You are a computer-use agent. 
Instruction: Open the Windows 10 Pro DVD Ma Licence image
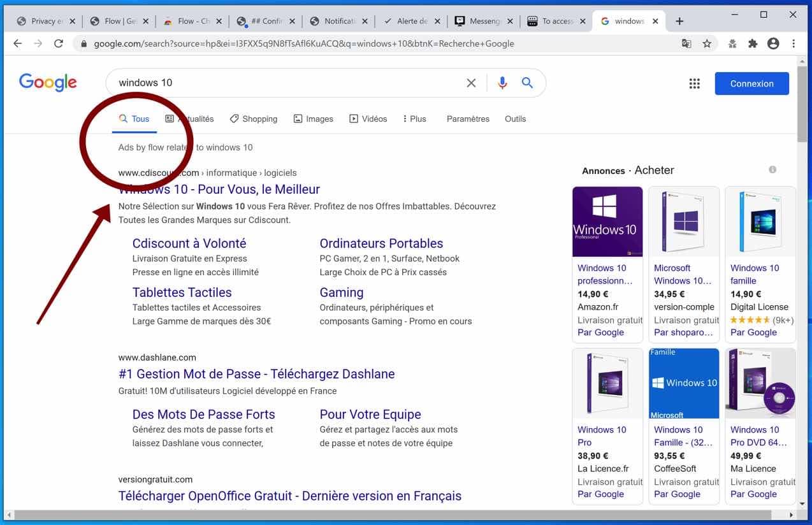click(x=760, y=384)
